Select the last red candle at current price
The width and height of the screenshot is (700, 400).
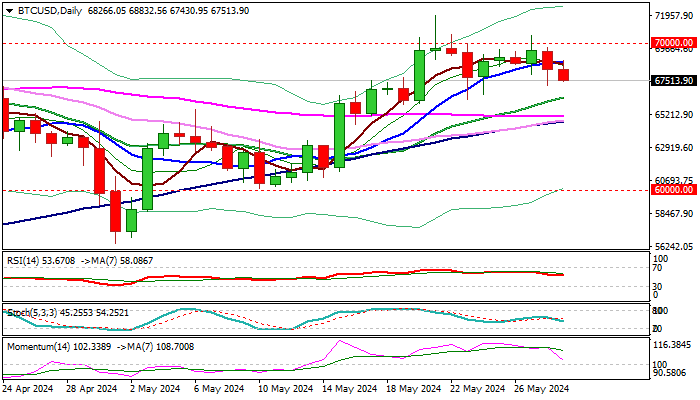coord(563,75)
